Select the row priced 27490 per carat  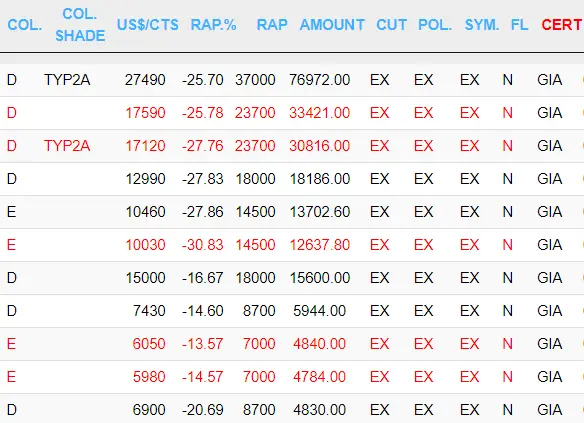(292, 80)
